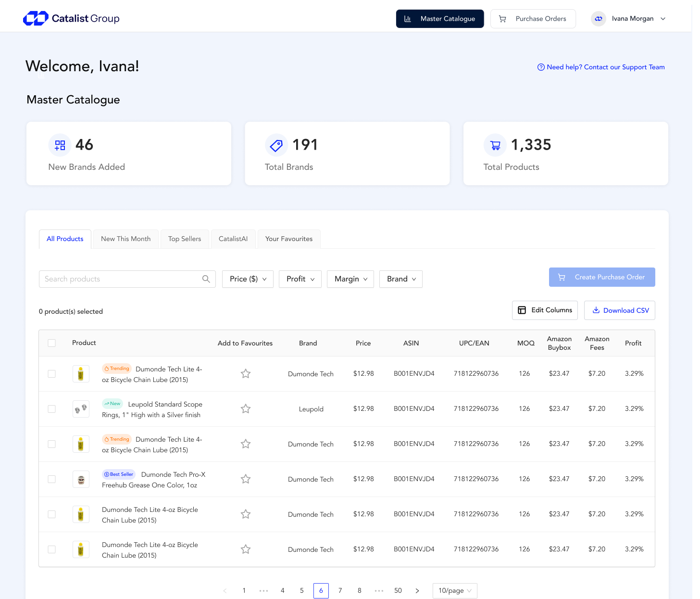The width and height of the screenshot is (700, 599).
Task: Click the Profit column header
Action: click(633, 343)
